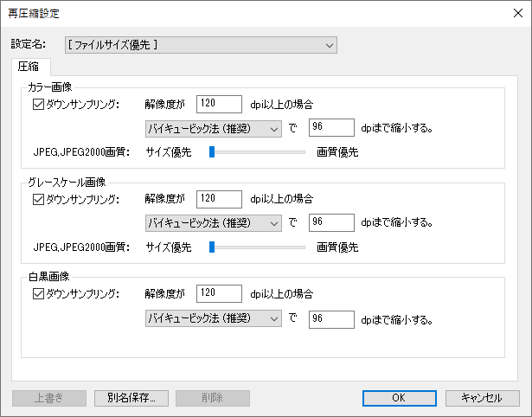Expand 白黒画像 resampling method dropdown
Viewport: 532px width, 417px height.
(213, 318)
